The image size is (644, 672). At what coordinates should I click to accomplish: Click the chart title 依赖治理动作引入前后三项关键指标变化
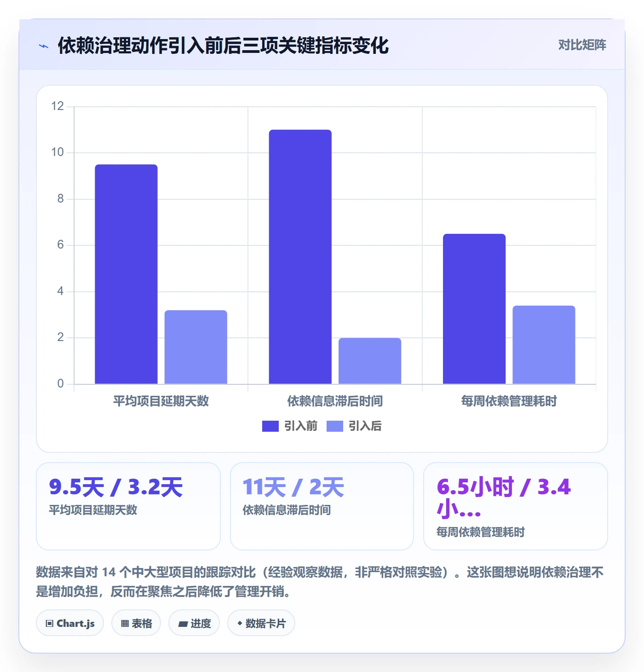(x=223, y=46)
